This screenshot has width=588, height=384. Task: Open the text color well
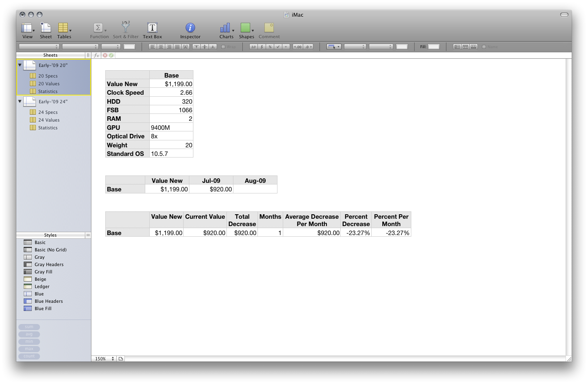point(129,47)
